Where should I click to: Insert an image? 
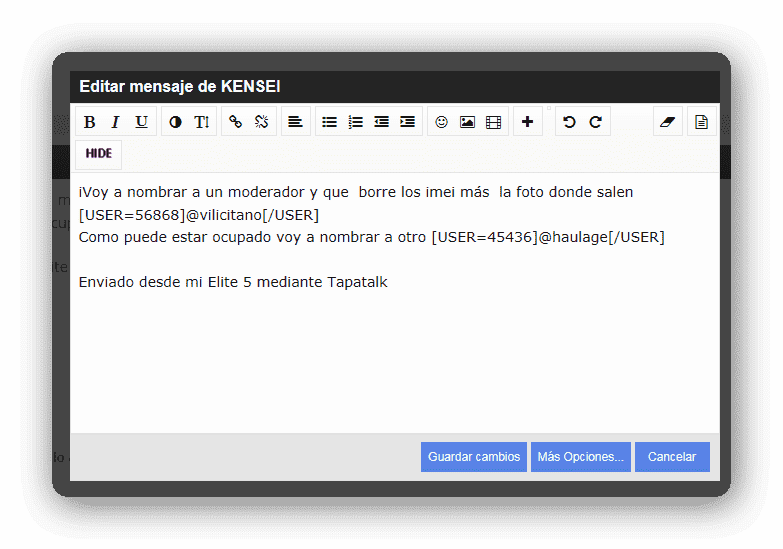[x=467, y=122]
